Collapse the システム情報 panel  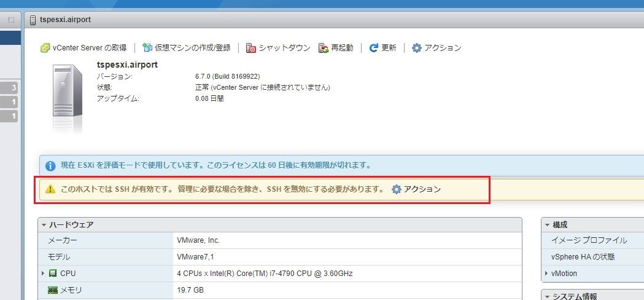point(547,296)
